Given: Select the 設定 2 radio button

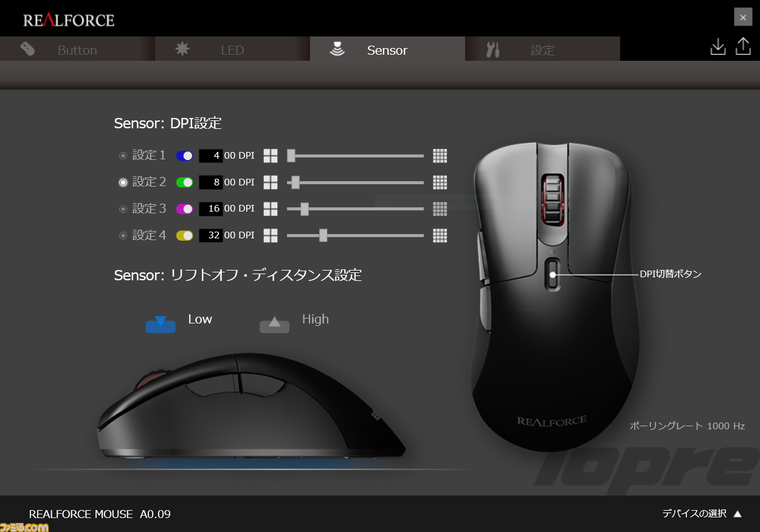Looking at the screenshot, I should [x=123, y=182].
